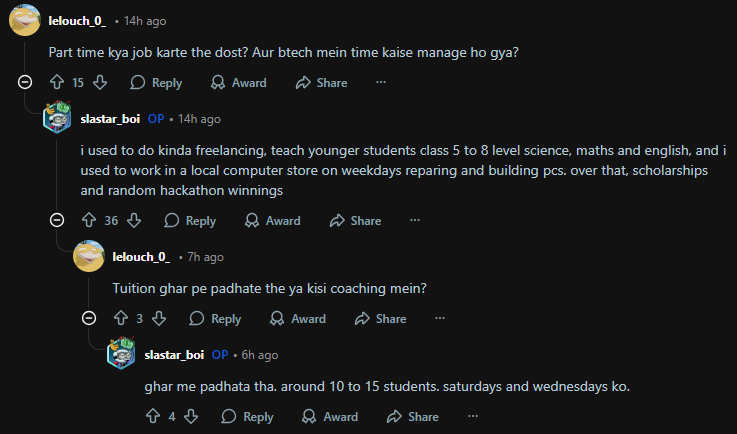Collapse lelouch_0_'s 7h ago reply thread
Screen dimensions: 737x434
point(89,318)
